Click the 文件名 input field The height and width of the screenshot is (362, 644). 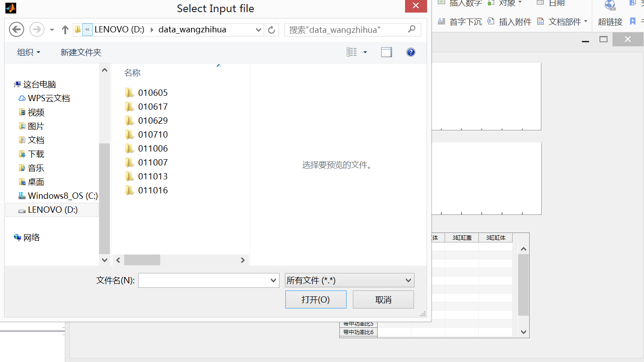[204, 280]
